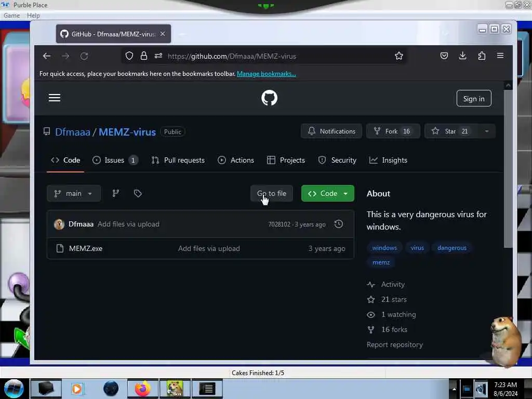Open the Game menu in Purble Place

(11, 16)
